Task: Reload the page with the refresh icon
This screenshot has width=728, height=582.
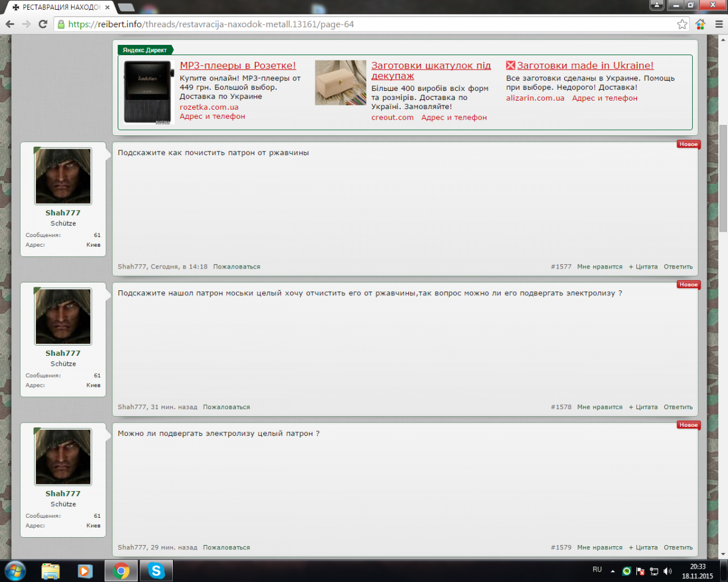Action: pos(42,24)
